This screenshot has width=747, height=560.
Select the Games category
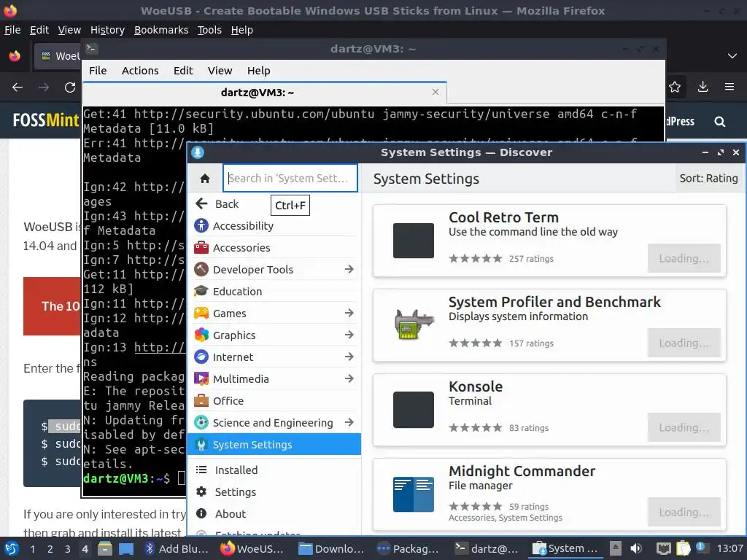274,314
